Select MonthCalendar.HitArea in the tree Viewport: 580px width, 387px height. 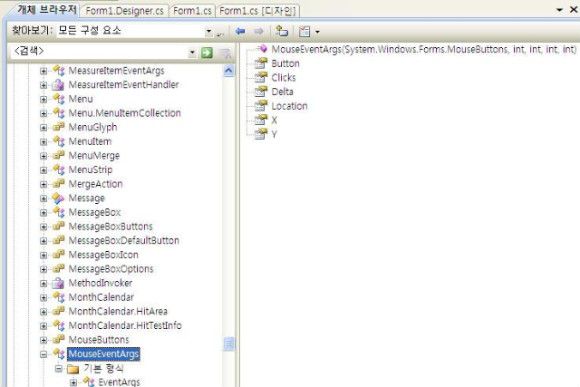118,311
